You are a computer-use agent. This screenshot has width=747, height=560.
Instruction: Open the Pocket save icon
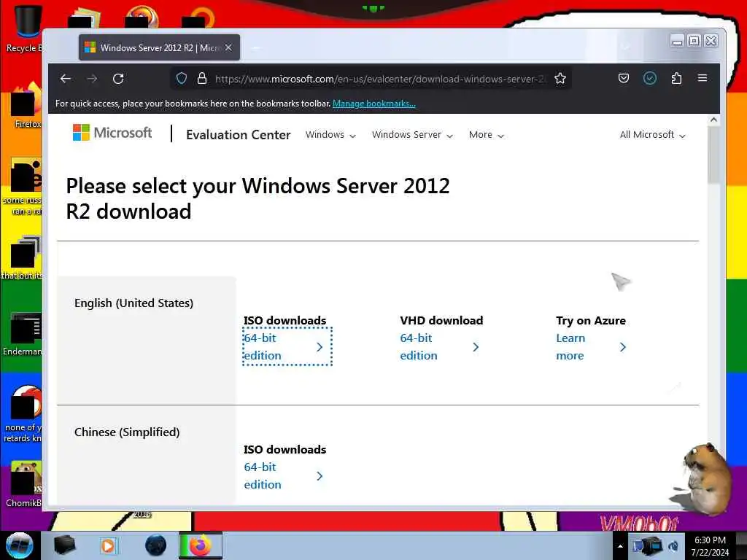coord(624,78)
